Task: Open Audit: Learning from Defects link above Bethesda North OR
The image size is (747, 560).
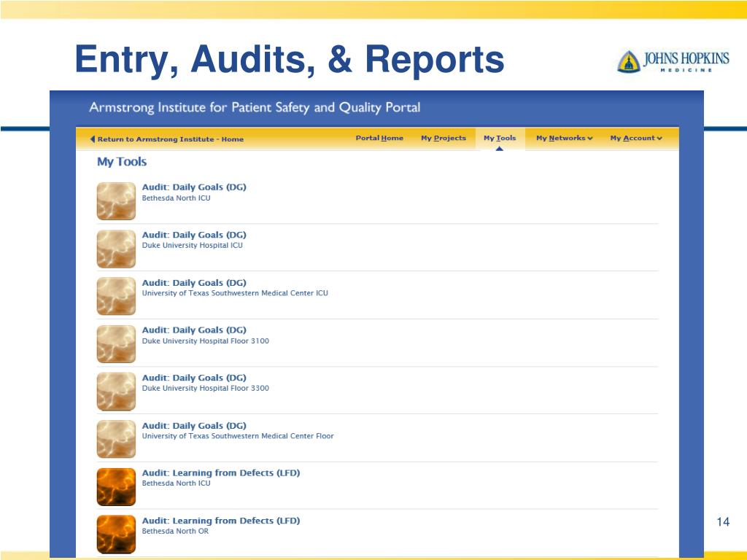Action: [x=221, y=521]
